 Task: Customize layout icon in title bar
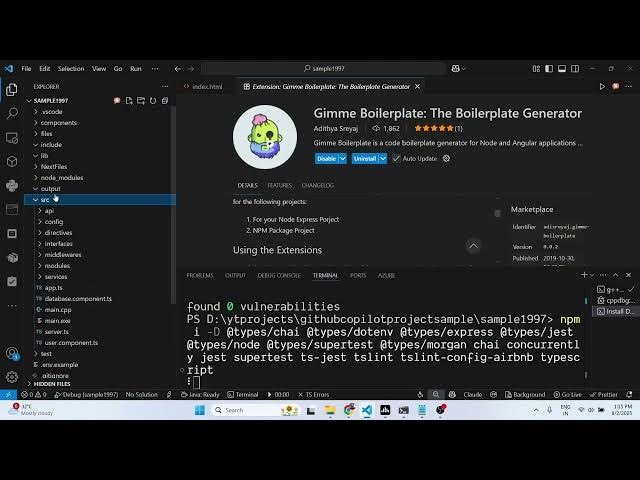[536, 69]
